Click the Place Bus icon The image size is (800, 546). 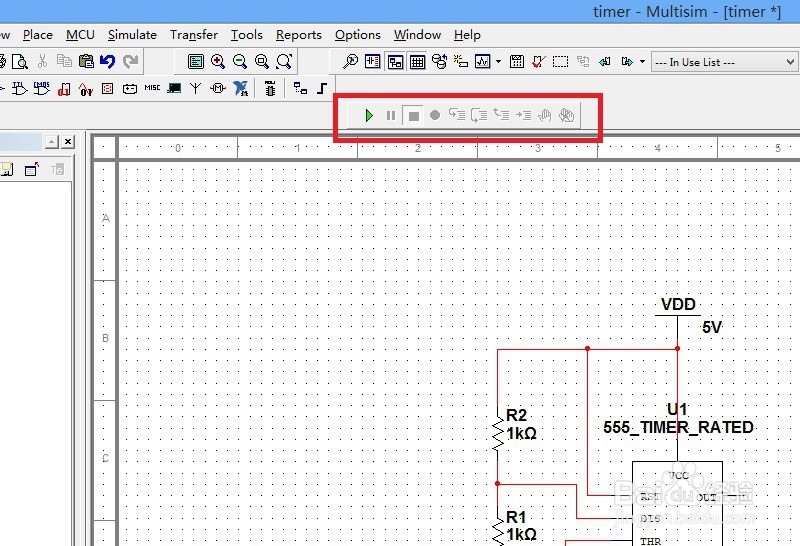[322, 89]
